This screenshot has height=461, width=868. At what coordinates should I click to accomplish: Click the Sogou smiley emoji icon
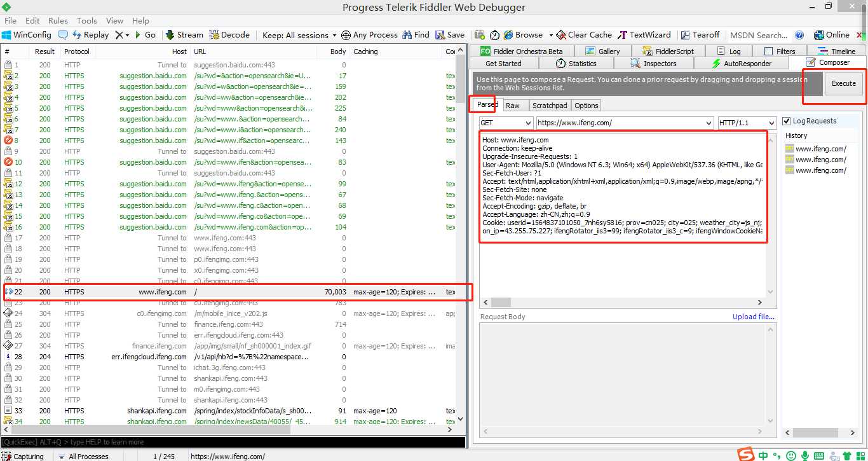pos(791,456)
